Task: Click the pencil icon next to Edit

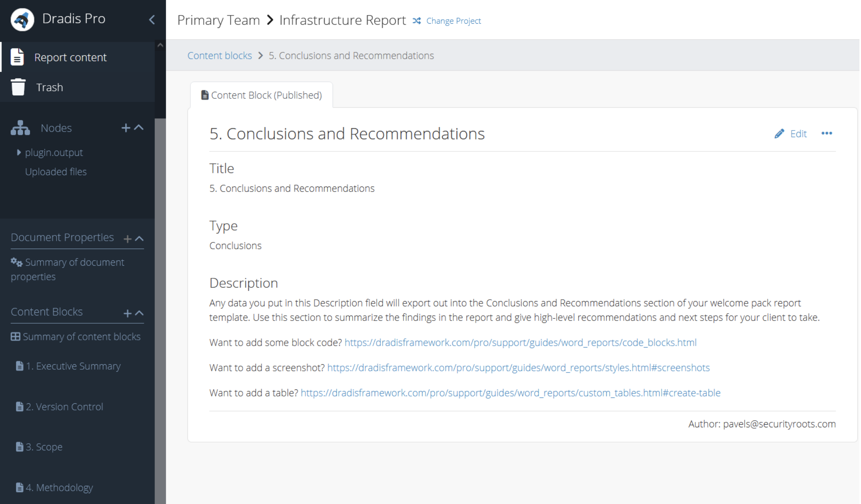Action: coord(779,134)
